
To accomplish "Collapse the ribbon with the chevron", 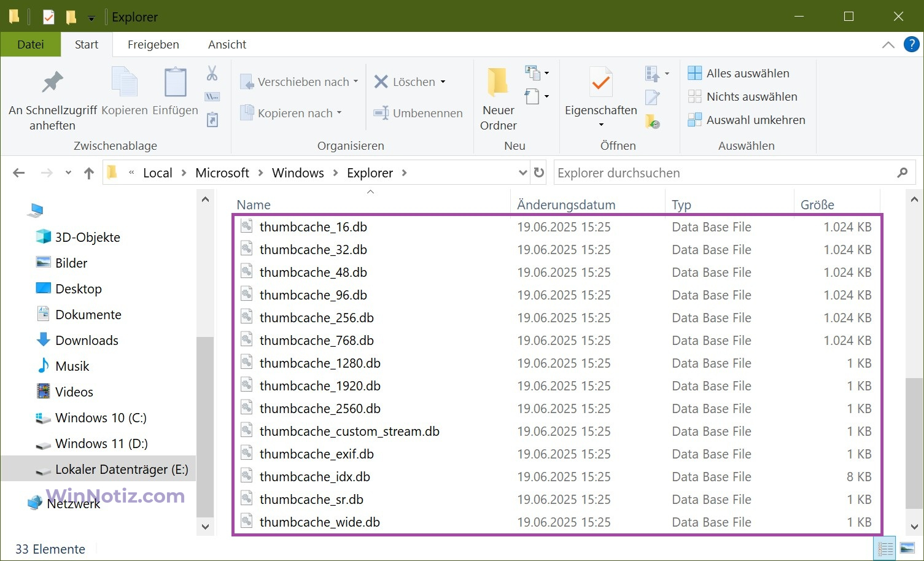I will (888, 45).
